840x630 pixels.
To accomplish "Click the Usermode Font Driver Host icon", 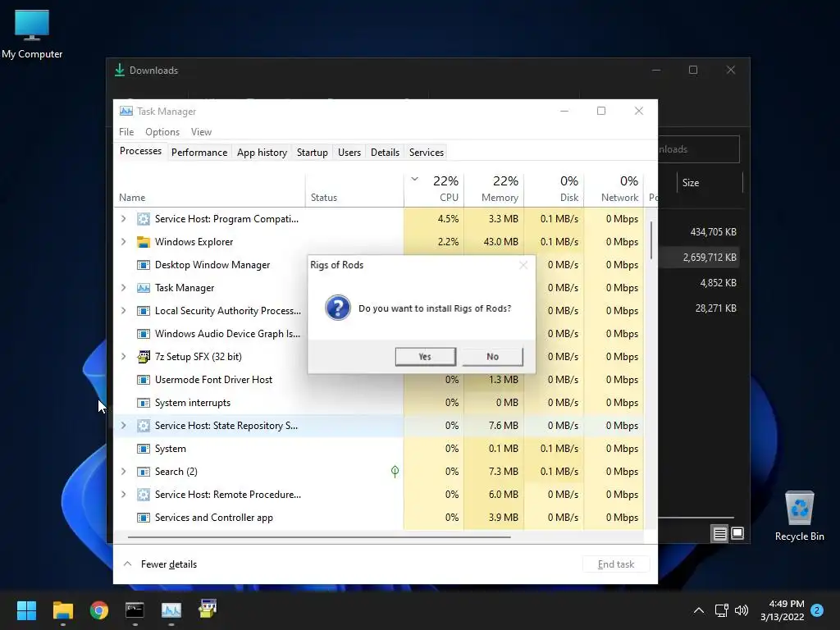I will (x=143, y=379).
